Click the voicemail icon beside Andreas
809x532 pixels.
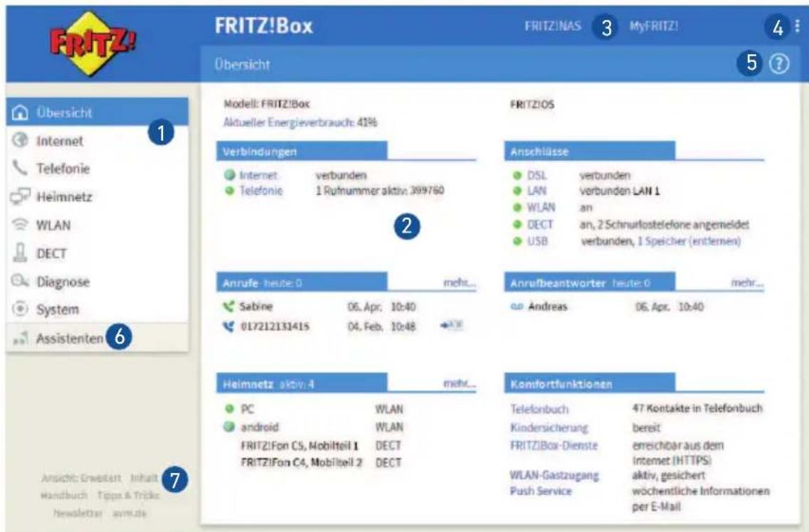tap(517, 307)
